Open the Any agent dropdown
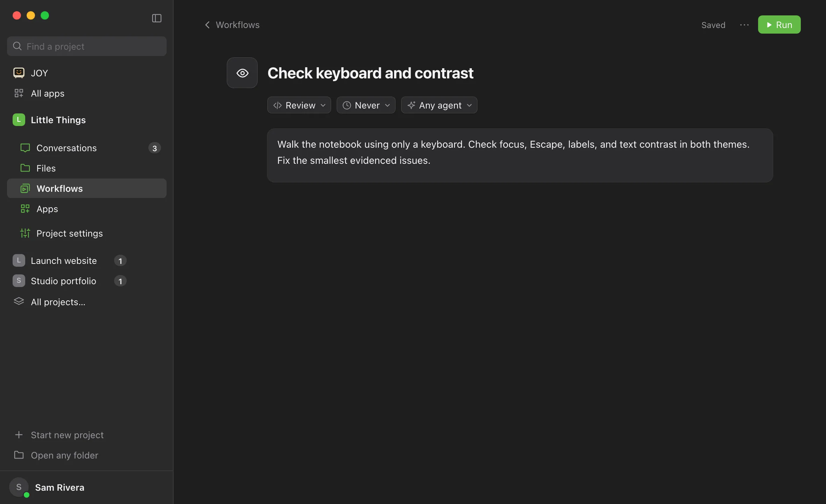The width and height of the screenshot is (826, 504). [439, 105]
